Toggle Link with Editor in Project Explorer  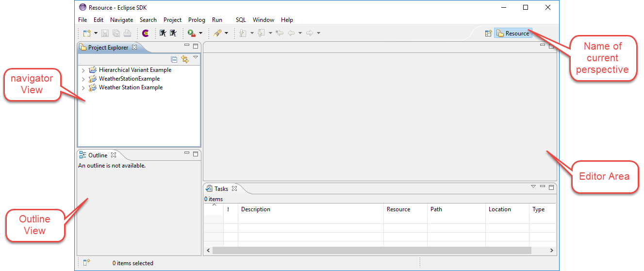coord(184,59)
